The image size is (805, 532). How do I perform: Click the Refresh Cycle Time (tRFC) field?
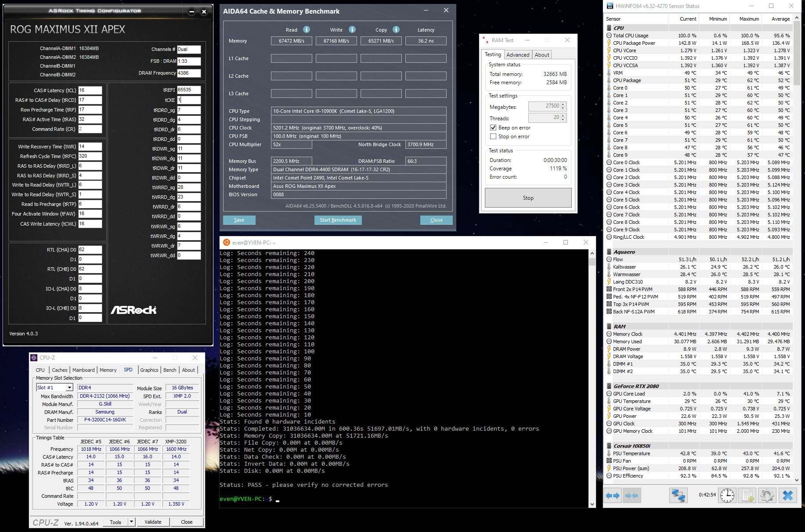[x=90, y=156]
